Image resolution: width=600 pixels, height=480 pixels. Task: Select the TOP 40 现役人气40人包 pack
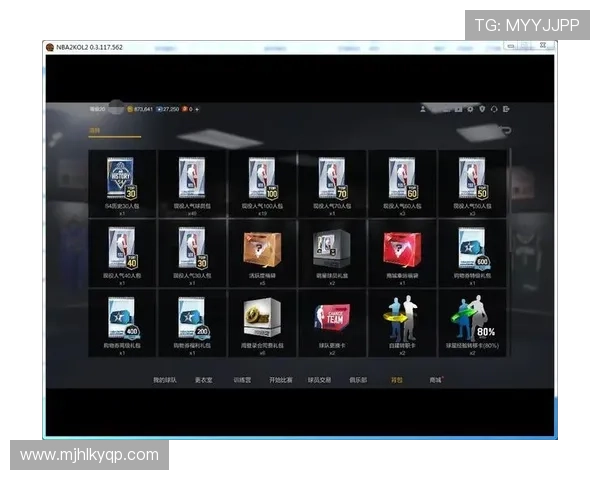pyautogui.click(x=122, y=254)
